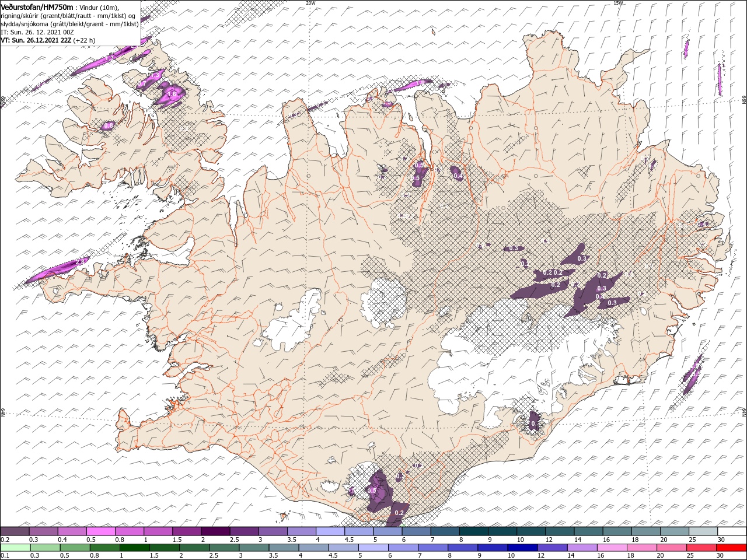This screenshot has height=560, width=747.
Task: Click the magenta-purple 1.5–2 snow legend swatch
Action: pyautogui.click(x=186, y=531)
